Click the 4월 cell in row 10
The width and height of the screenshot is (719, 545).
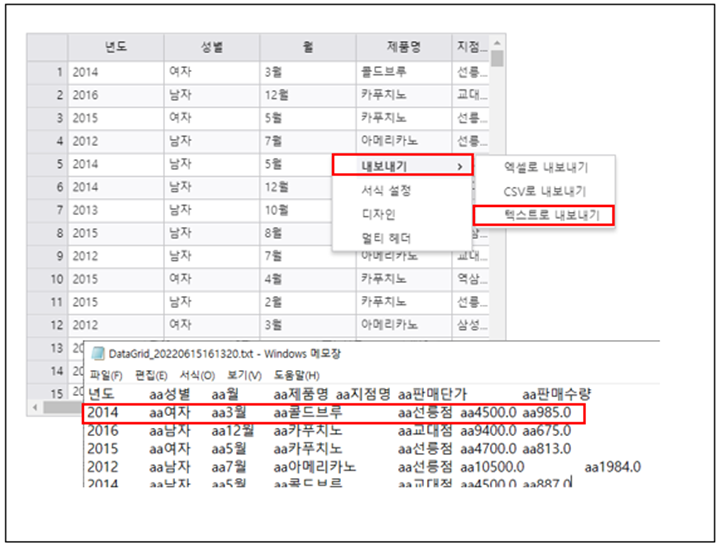[x=308, y=279]
